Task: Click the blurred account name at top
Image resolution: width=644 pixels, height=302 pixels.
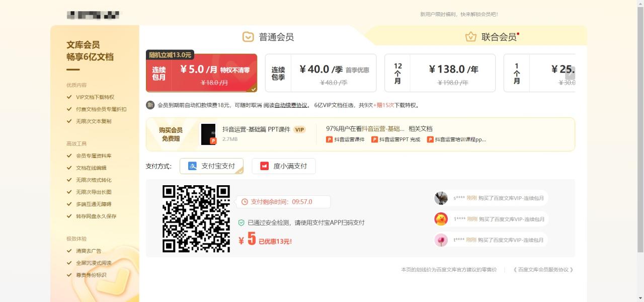Action: pyautogui.click(x=94, y=15)
